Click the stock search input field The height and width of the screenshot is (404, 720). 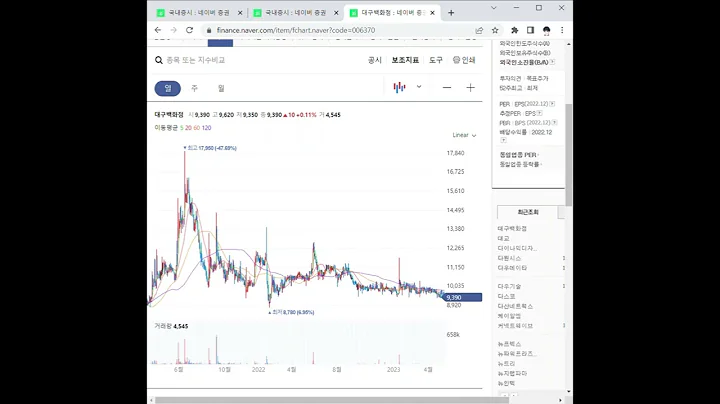[196, 60]
